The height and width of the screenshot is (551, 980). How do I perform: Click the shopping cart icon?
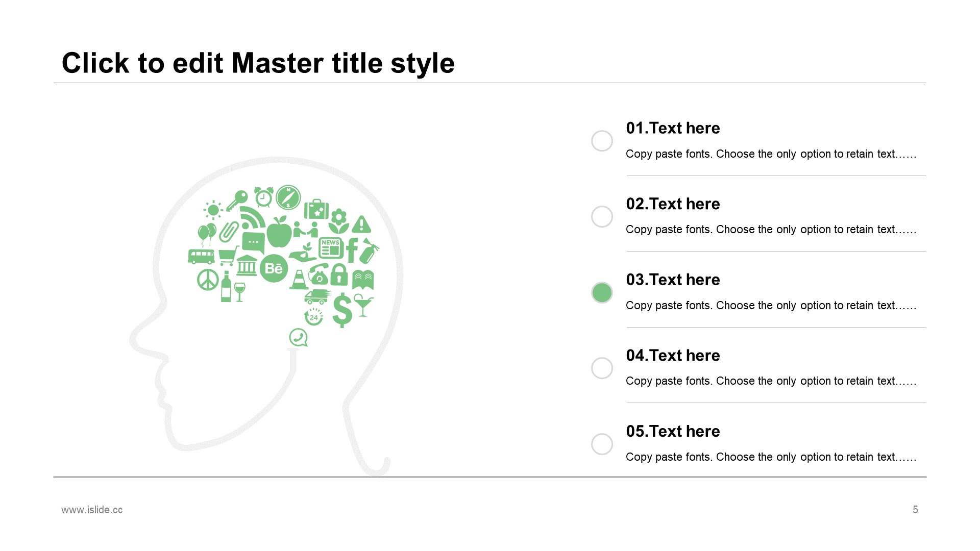point(228,256)
